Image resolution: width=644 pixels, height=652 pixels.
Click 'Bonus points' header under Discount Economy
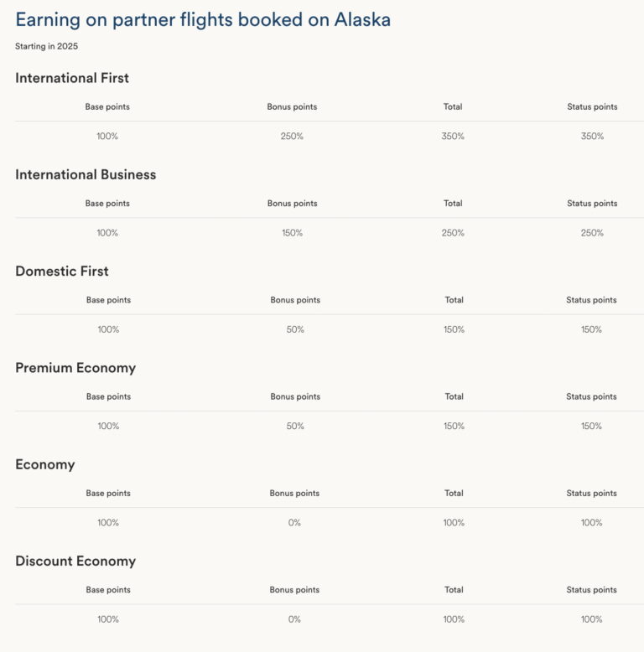[294, 590]
